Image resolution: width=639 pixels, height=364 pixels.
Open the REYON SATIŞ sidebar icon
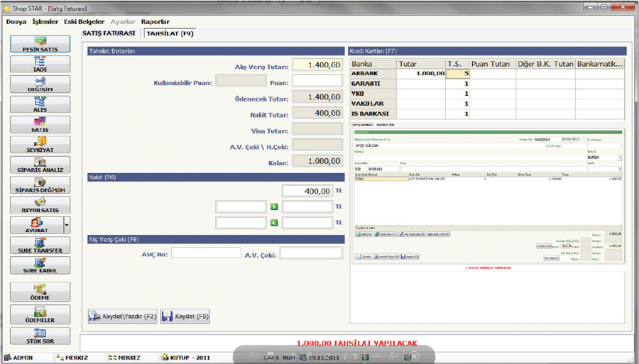[x=40, y=206]
